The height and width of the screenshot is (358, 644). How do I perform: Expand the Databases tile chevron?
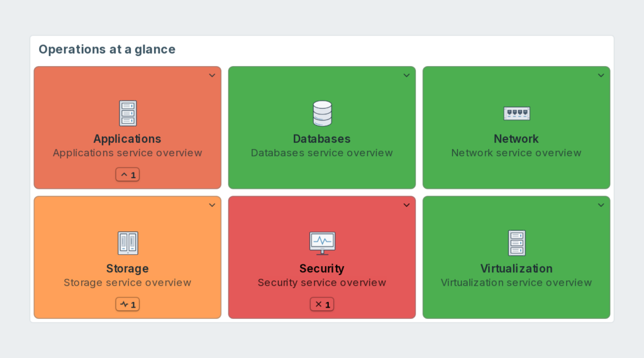click(x=407, y=76)
